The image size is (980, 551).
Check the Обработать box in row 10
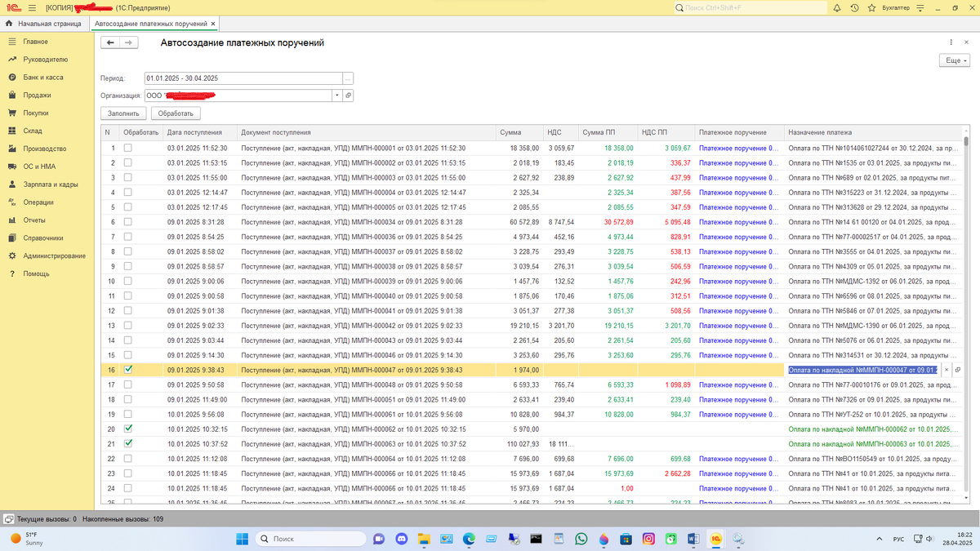pos(127,281)
